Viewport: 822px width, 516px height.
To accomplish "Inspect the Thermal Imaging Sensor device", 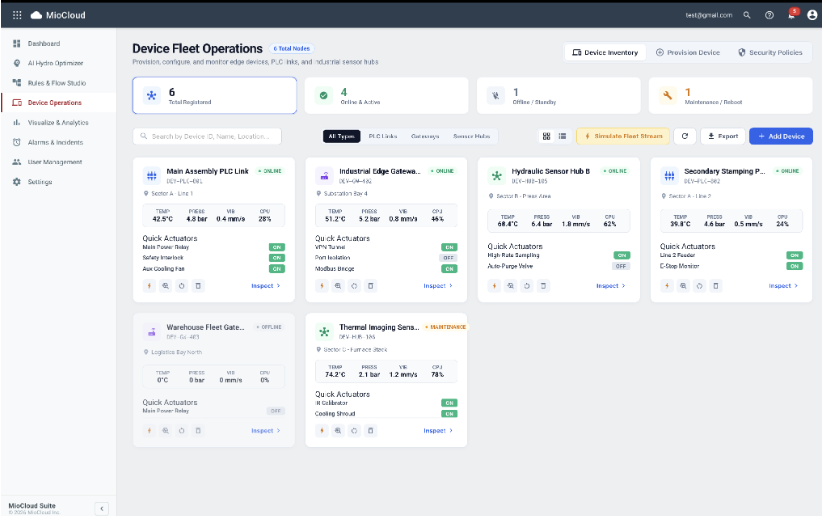I will (438, 431).
